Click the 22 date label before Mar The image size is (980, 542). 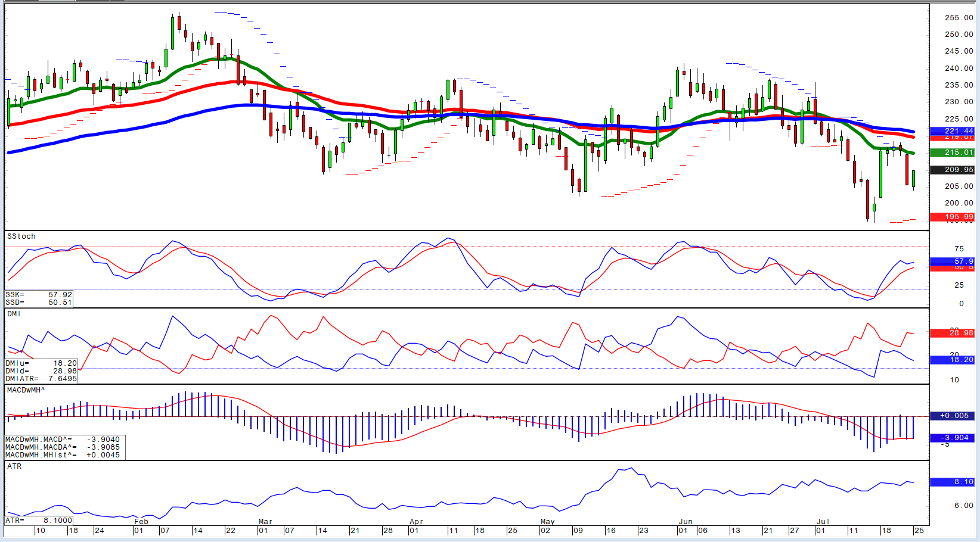231,531
